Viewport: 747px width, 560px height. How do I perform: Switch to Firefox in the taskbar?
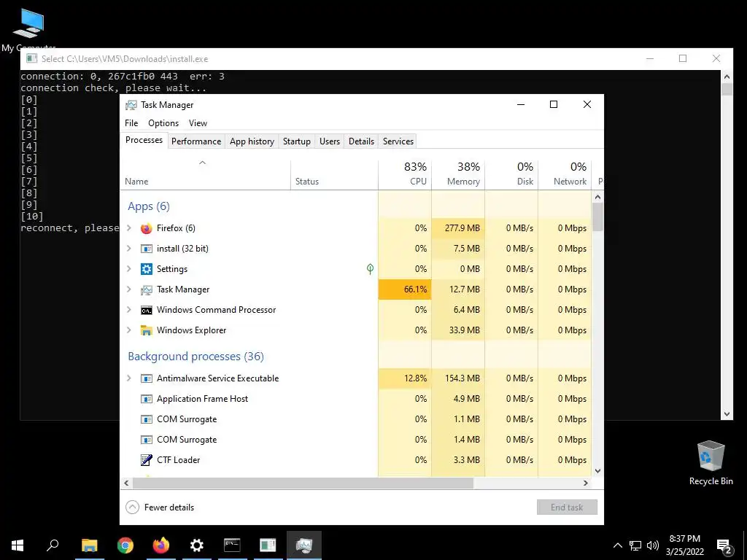tap(161, 545)
